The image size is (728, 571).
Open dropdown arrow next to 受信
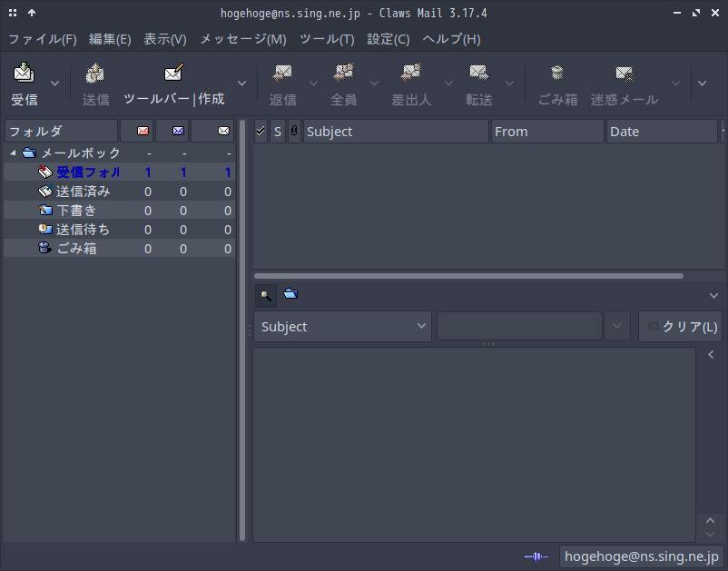click(x=54, y=84)
